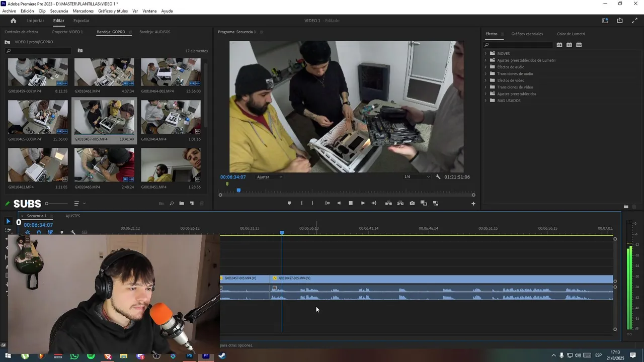Open bin sort icons dropdown
The height and width of the screenshot is (362, 644).
point(79,204)
